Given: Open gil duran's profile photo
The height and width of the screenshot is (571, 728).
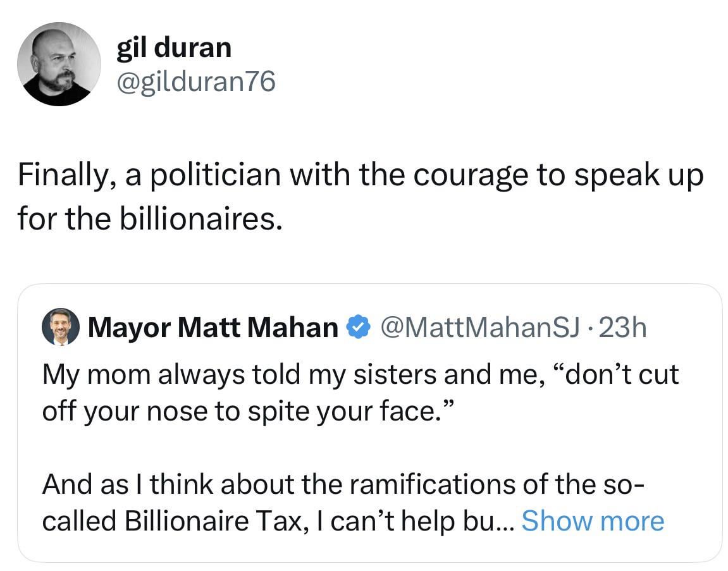Looking at the screenshot, I should pyautogui.click(x=58, y=64).
